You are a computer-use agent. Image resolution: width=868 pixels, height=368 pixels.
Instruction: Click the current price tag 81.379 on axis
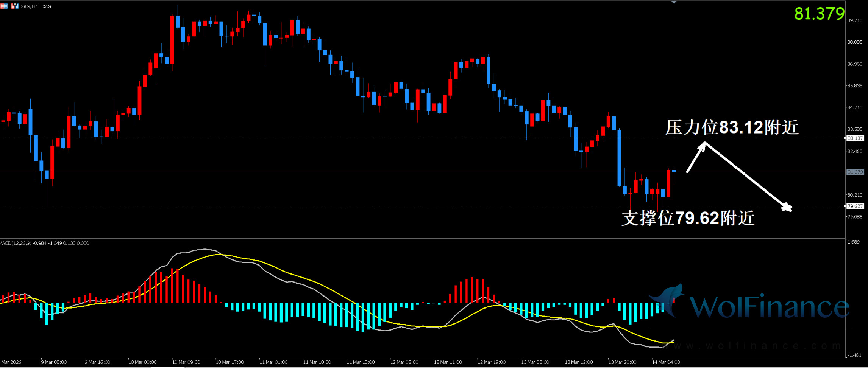855,172
